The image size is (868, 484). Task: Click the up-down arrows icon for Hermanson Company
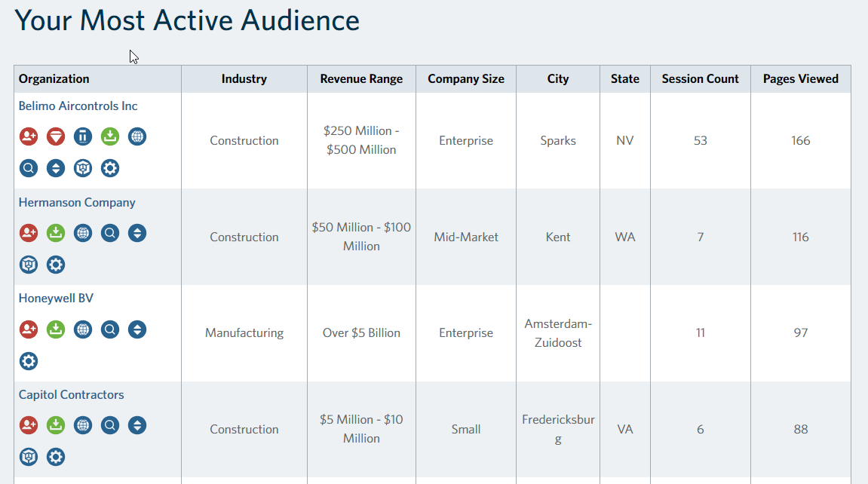click(137, 233)
